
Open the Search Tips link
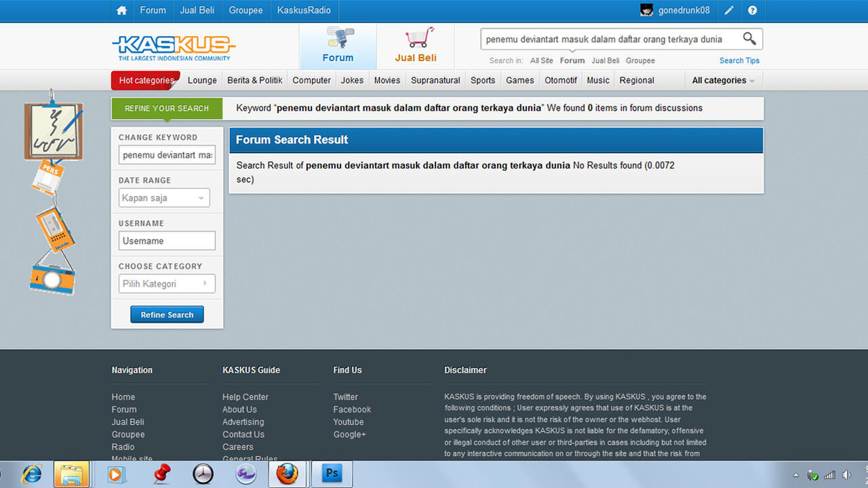(739, 60)
